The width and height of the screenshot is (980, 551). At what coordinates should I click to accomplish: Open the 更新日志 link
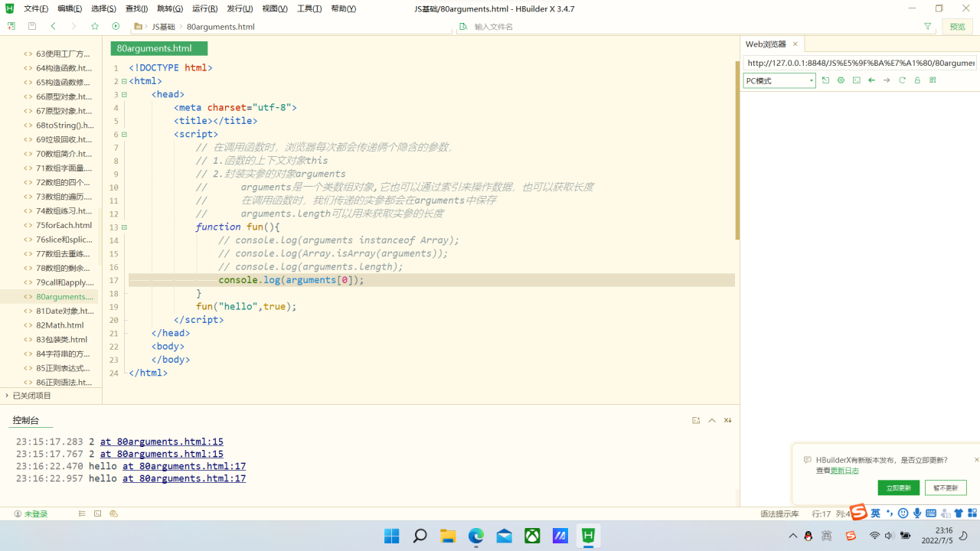tap(844, 471)
